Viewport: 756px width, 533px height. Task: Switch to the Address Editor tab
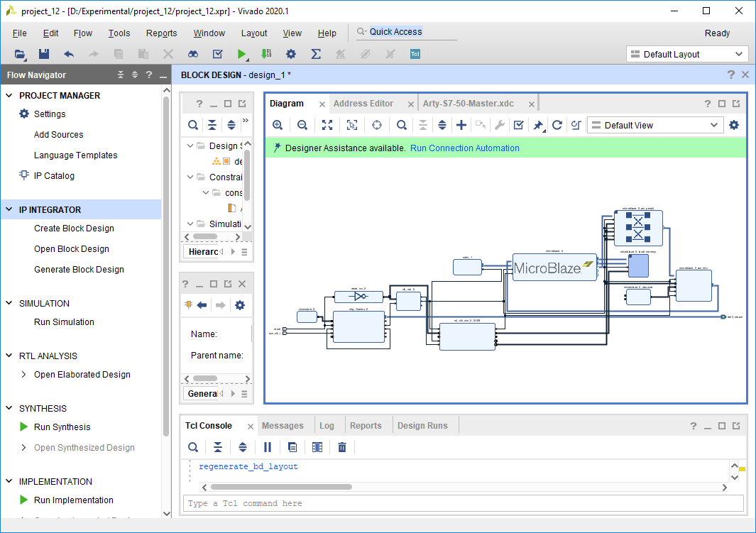point(363,104)
